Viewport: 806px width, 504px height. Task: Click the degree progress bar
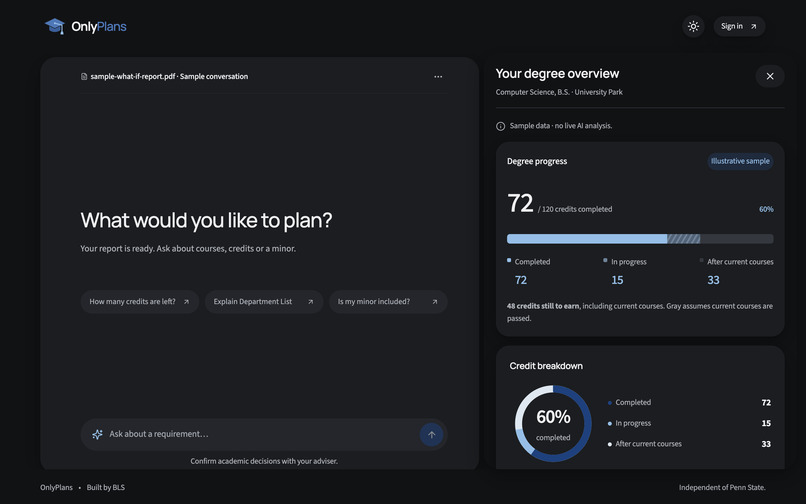pyautogui.click(x=640, y=239)
